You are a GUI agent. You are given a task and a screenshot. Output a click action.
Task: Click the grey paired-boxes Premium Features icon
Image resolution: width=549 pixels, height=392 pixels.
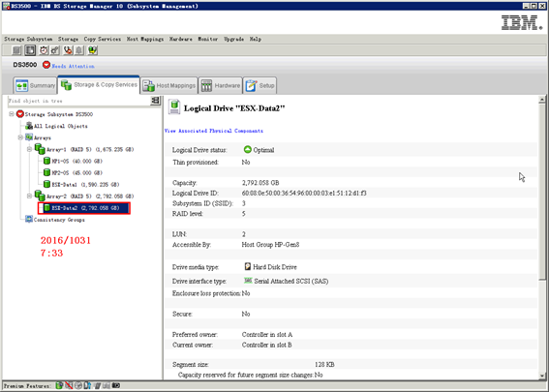pyautogui.click(x=107, y=385)
